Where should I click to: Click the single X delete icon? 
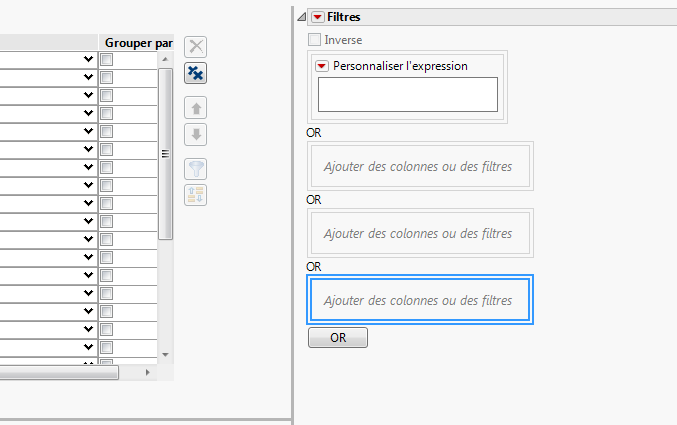(197, 46)
